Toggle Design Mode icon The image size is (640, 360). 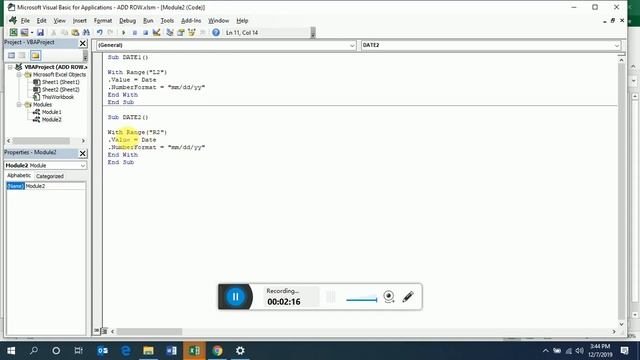point(156,32)
